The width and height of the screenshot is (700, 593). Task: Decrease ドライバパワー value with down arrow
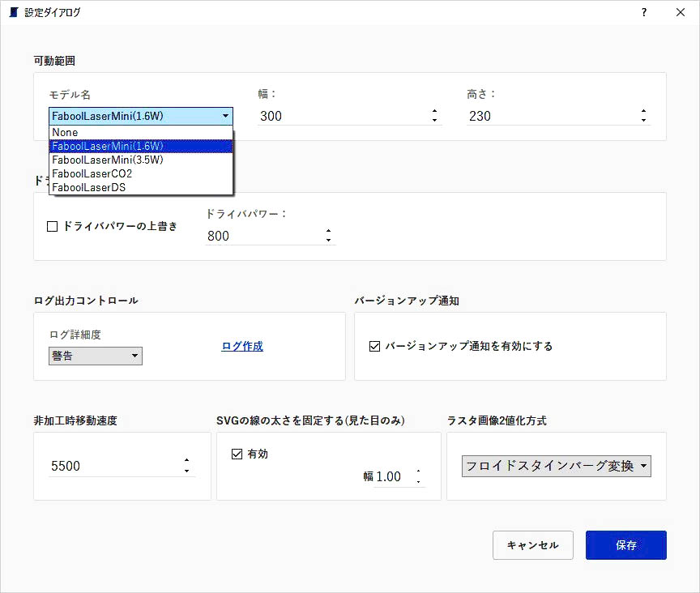(x=329, y=241)
